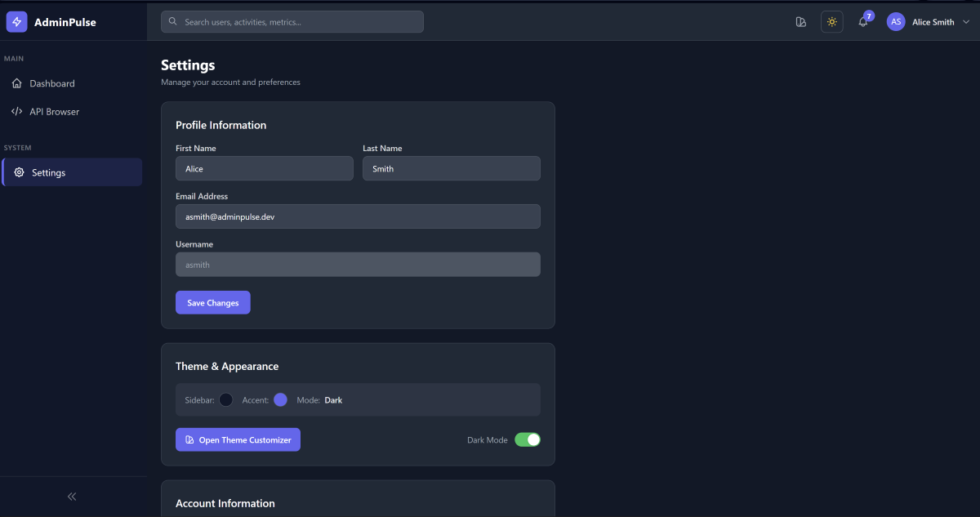Select the dark Sidebar color swatch
The height and width of the screenshot is (517, 980).
226,399
